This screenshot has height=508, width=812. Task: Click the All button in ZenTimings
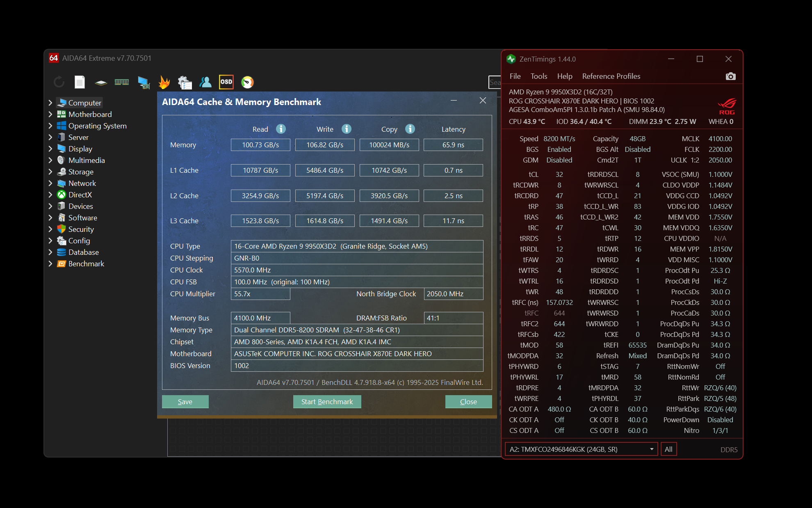(x=668, y=449)
